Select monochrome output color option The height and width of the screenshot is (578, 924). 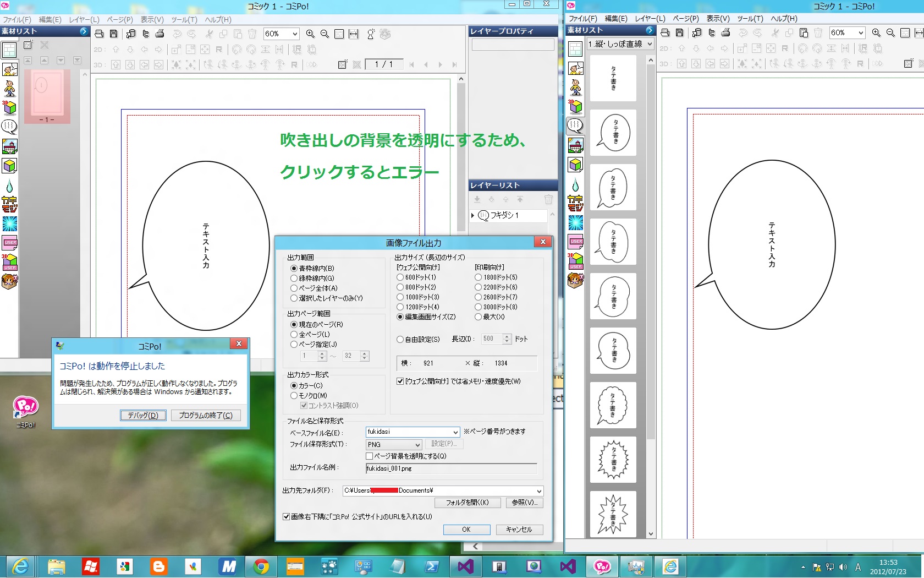[x=294, y=396]
